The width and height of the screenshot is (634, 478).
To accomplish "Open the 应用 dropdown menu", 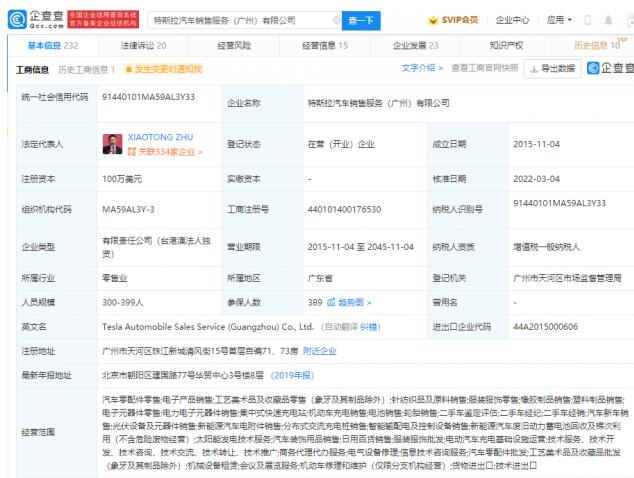I will (x=559, y=20).
